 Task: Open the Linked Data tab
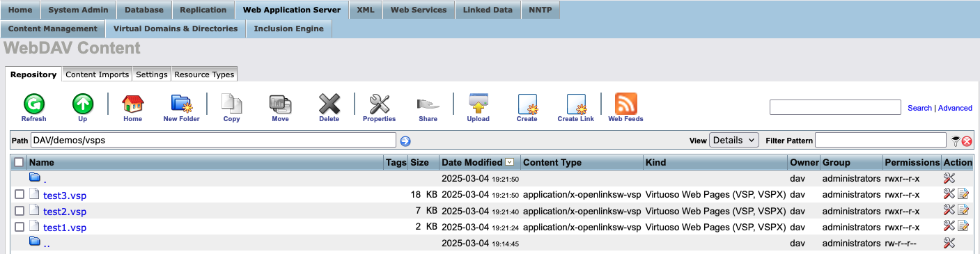point(488,10)
